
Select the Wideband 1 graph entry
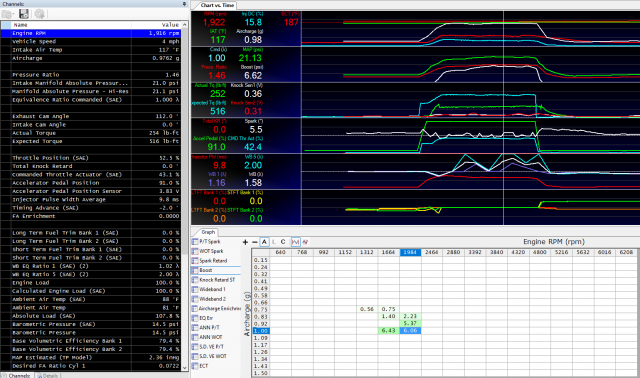point(212,289)
